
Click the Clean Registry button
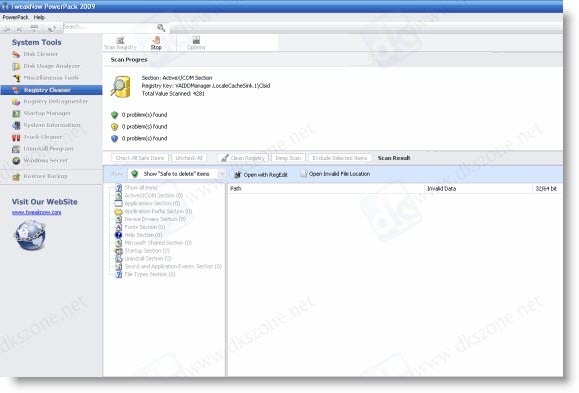(243, 158)
